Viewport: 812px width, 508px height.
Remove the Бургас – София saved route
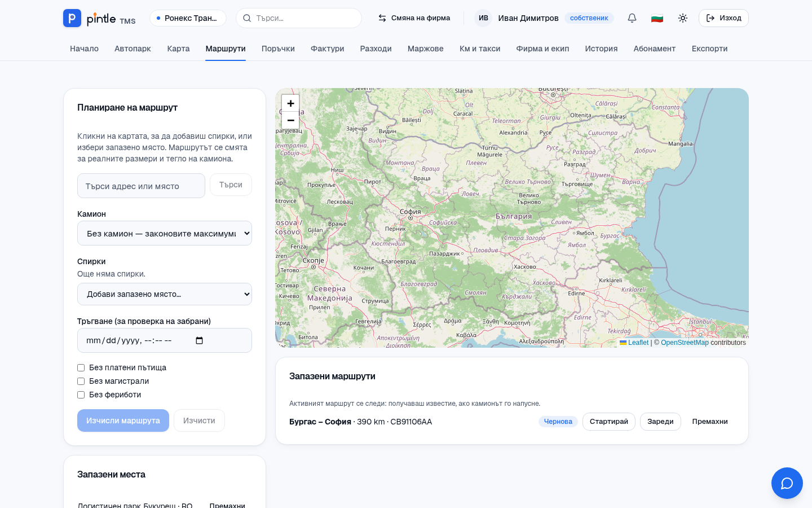pyautogui.click(x=710, y=422)
